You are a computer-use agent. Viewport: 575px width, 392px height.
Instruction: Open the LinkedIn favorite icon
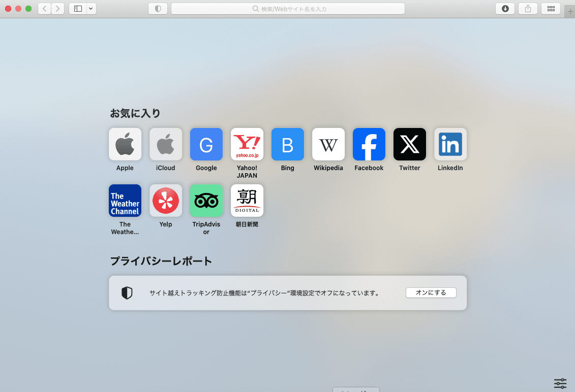(x=450, y=144)
